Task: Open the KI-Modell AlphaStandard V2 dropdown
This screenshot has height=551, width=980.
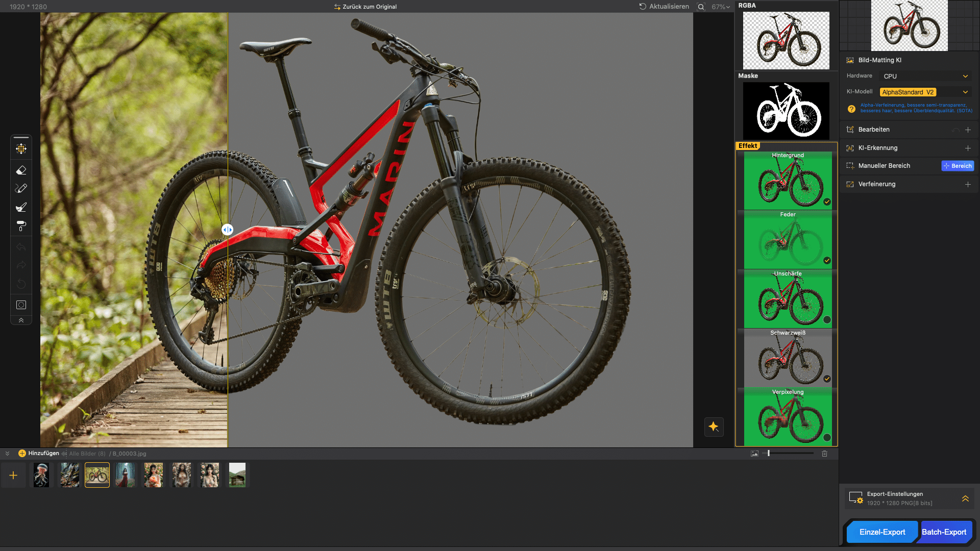Action: [925, 92]
